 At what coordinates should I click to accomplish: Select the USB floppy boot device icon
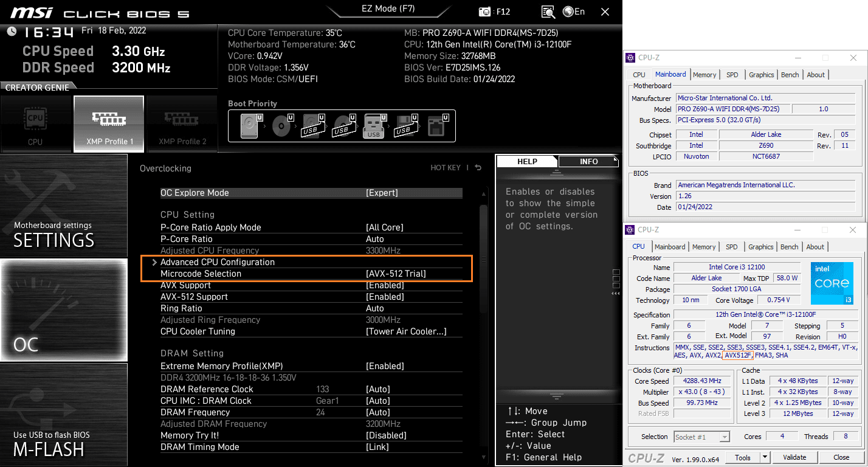pyautogui.click(x=405, y=126)
